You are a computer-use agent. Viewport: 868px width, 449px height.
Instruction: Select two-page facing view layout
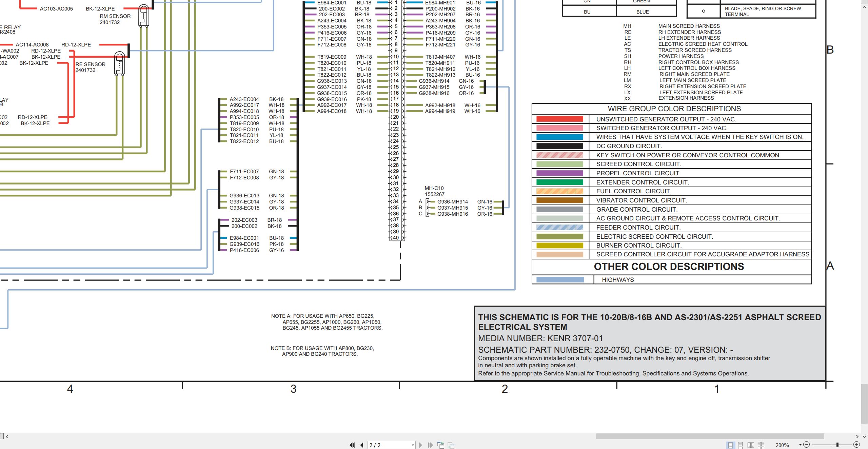[x=751, y=445]
